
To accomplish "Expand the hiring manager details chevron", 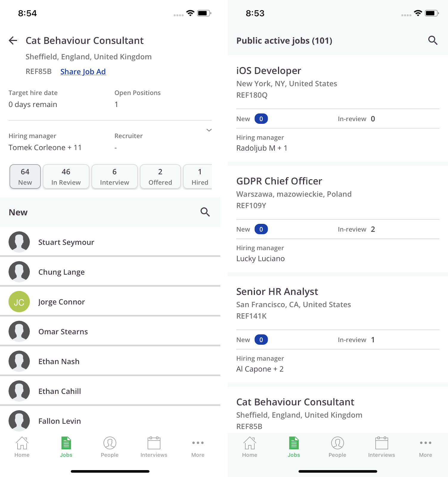I will (209, 130).
